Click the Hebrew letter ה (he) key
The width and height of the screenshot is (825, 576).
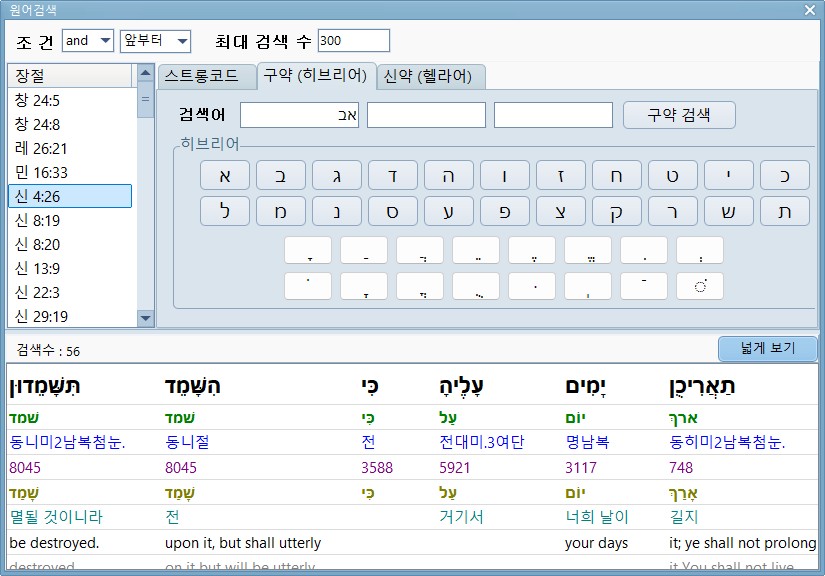(449, 175)
